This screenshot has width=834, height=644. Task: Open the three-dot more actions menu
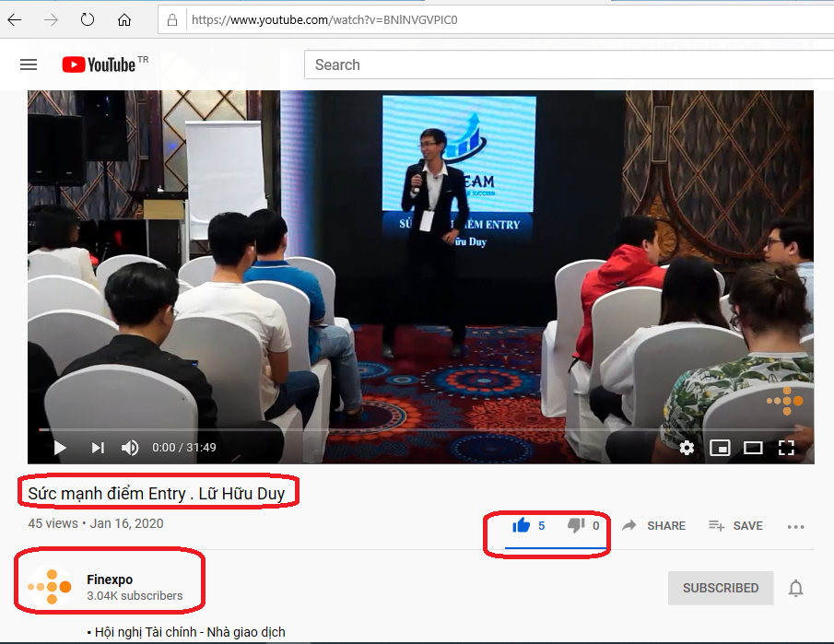795,526
